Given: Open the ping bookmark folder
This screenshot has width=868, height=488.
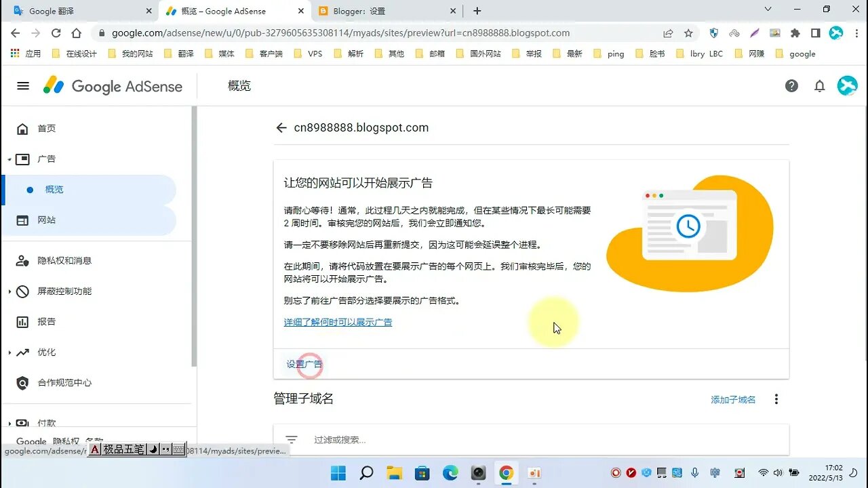Looking at the screenshot, I should [x=609, y=54].
